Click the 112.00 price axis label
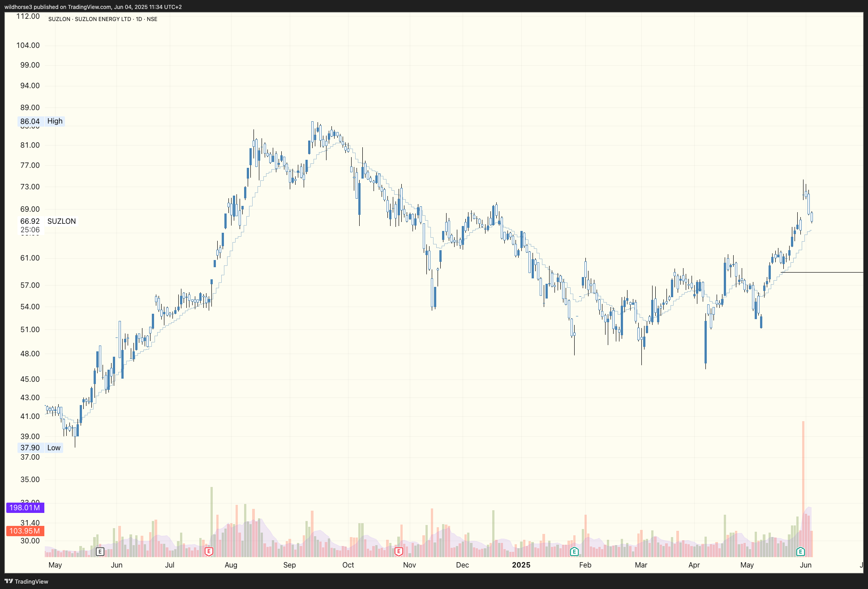Viewport: 868px width, 589px height. (28, 17)
